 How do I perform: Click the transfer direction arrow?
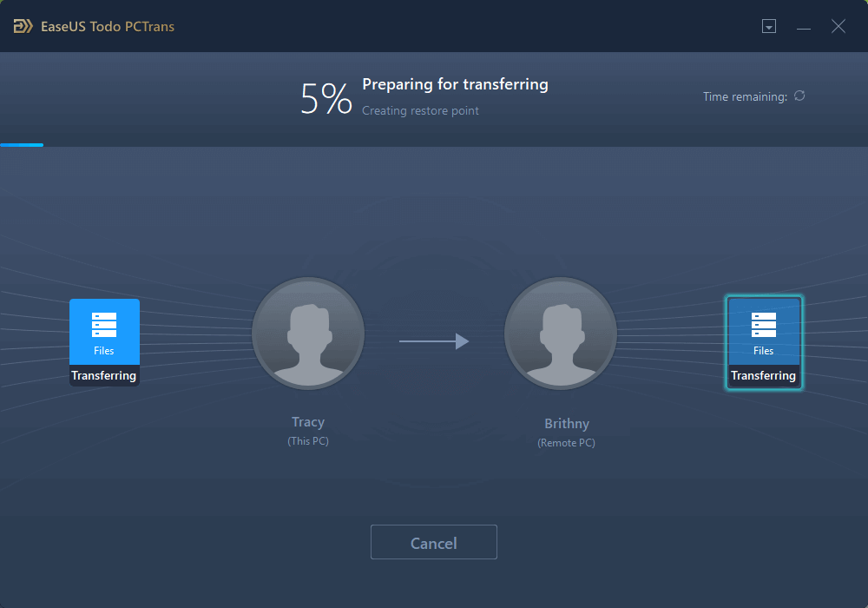pyautogui.click(x=434, y=341)
